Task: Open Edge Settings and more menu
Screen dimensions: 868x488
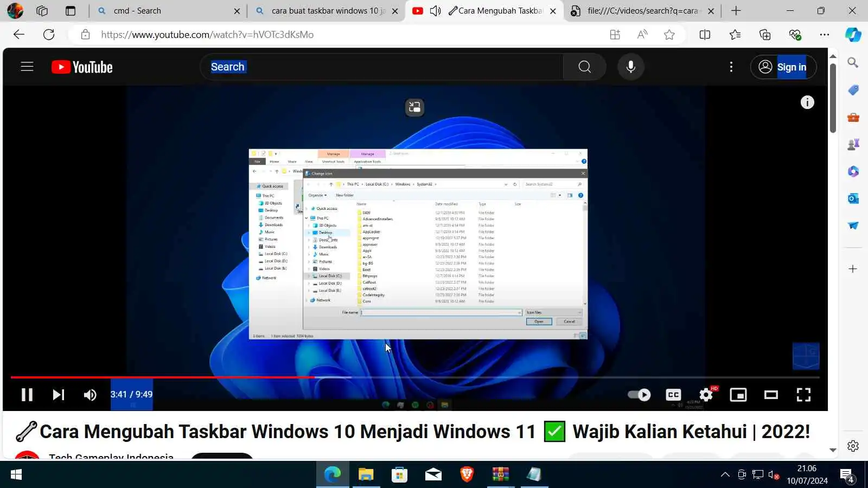Action: point(825,35)
